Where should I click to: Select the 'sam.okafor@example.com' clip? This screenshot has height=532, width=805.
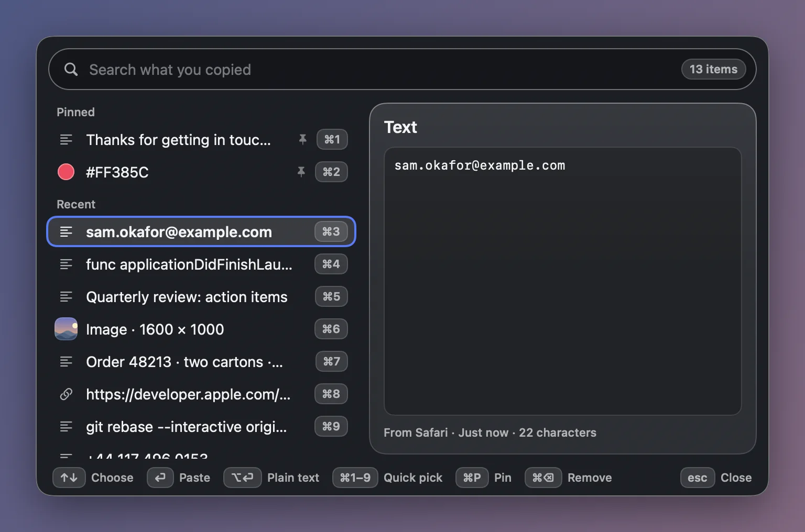201,231
